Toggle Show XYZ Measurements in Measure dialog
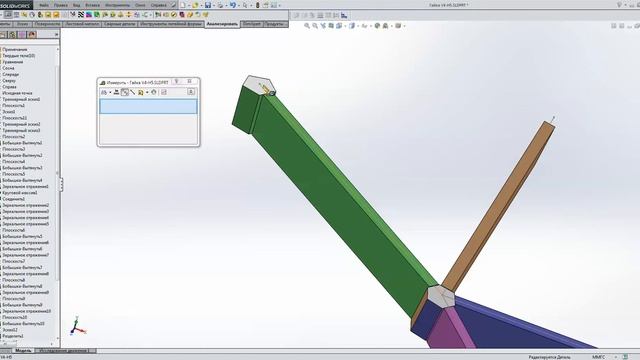640x360 pixels. (x=124, y=92)
